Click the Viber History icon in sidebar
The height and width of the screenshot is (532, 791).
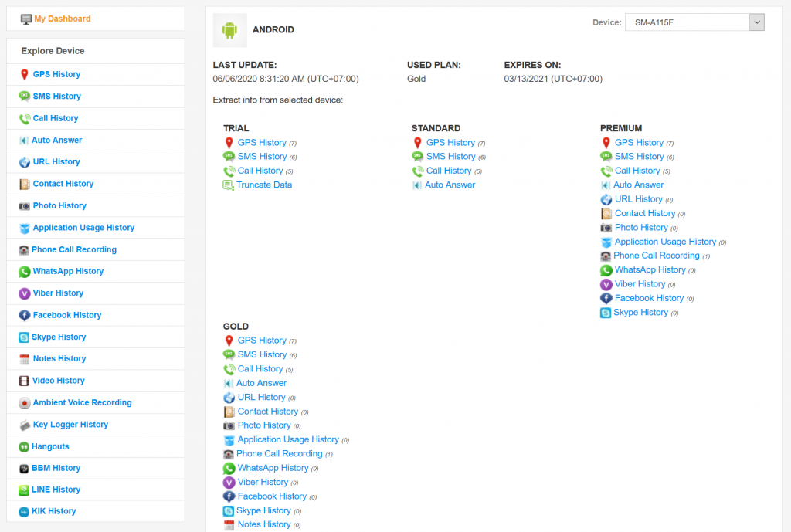pos(24,293)
